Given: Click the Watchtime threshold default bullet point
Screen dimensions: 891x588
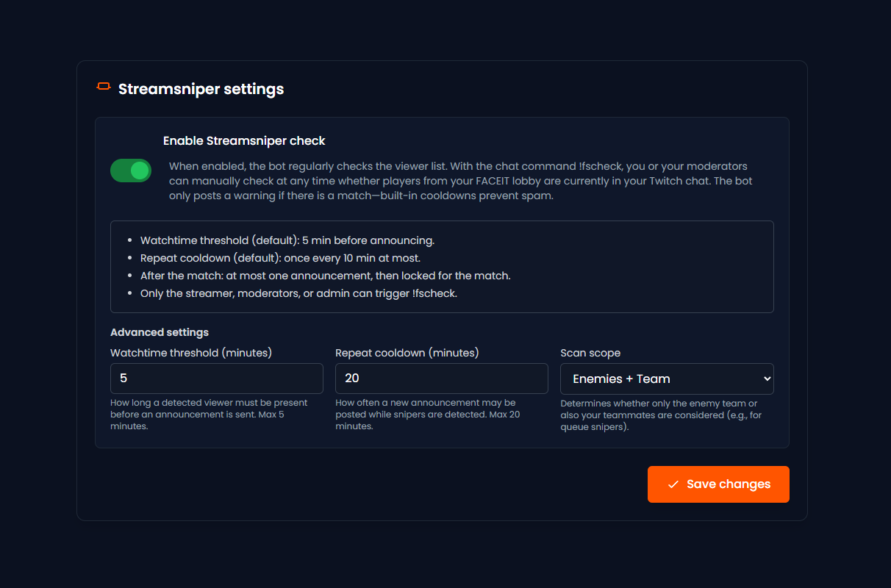Looking at the screenshot, I should tap(287, 240).
